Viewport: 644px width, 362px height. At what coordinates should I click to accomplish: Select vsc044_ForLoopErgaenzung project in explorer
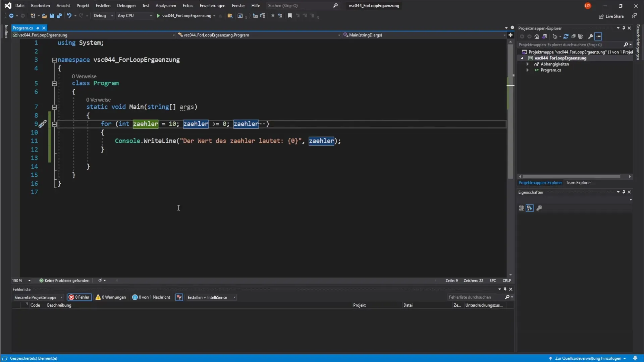(560, 58)
